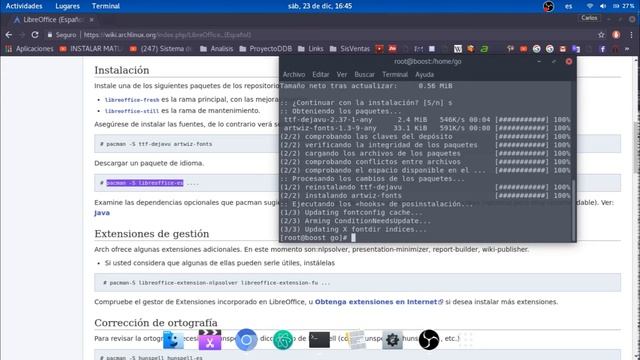Open Actividades overview

tap(24, 6)
